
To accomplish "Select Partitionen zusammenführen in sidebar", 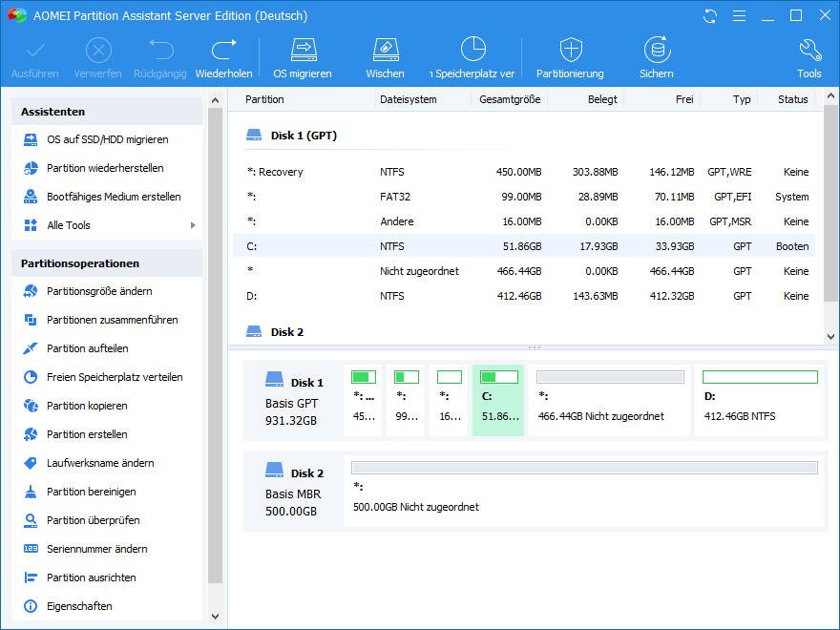I will [x=112, y=320].
